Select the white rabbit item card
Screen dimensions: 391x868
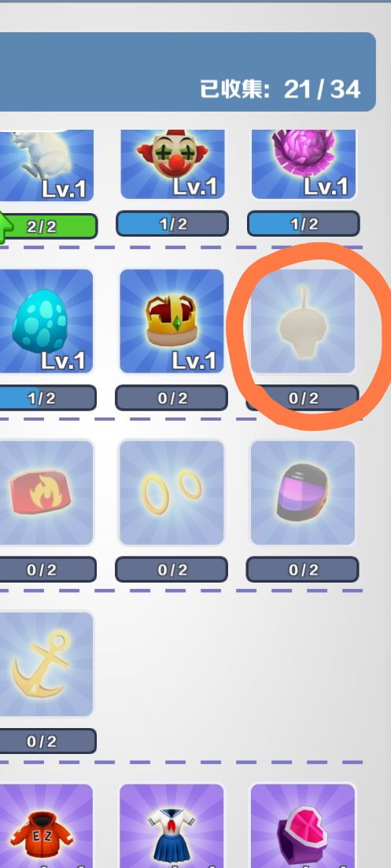click(x=46, y=165)
